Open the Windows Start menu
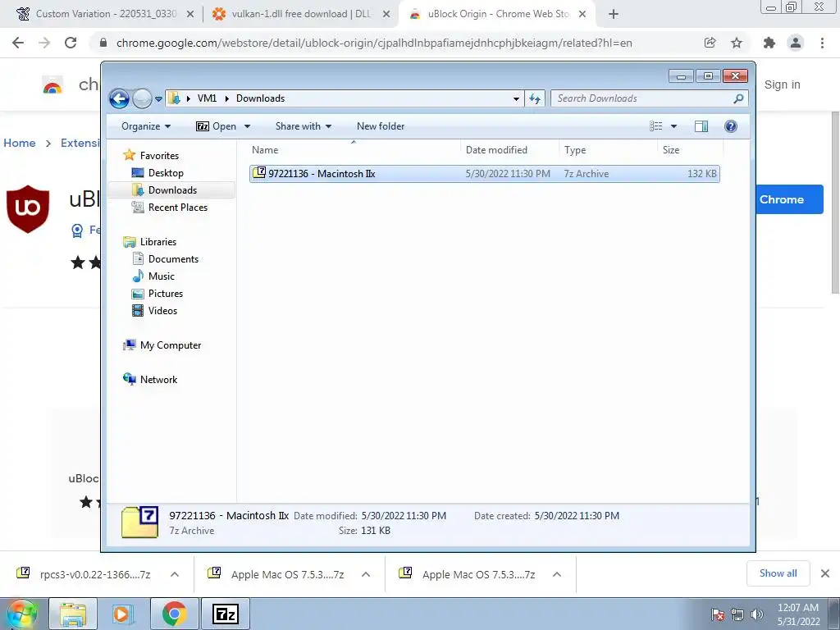 pos(22,614)
